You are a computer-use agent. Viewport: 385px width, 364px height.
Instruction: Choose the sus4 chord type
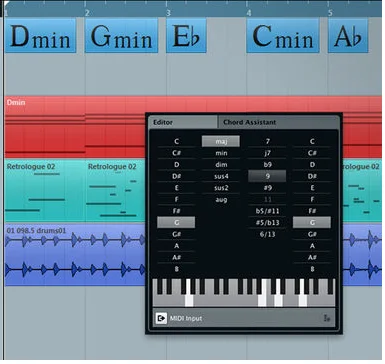click(221, 176)
